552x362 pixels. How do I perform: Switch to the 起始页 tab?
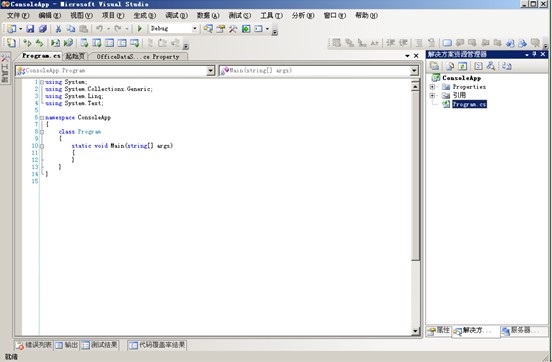coord(75,56)
